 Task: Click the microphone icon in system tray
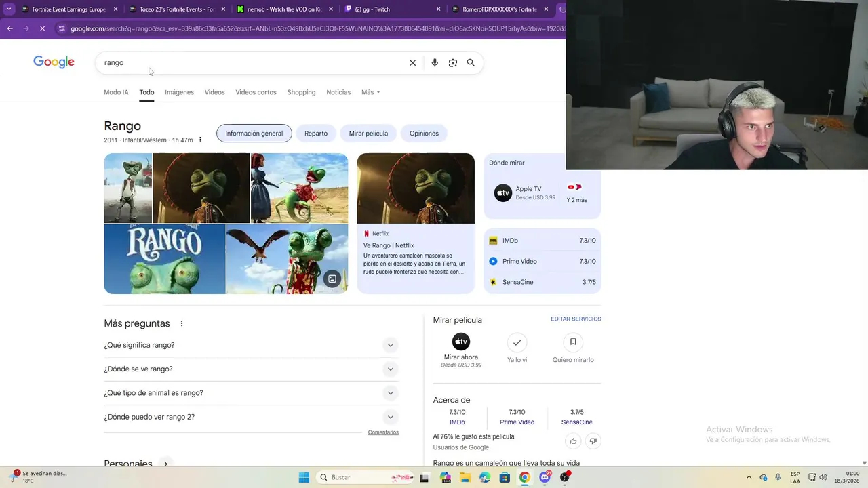[x=778, y=477]
